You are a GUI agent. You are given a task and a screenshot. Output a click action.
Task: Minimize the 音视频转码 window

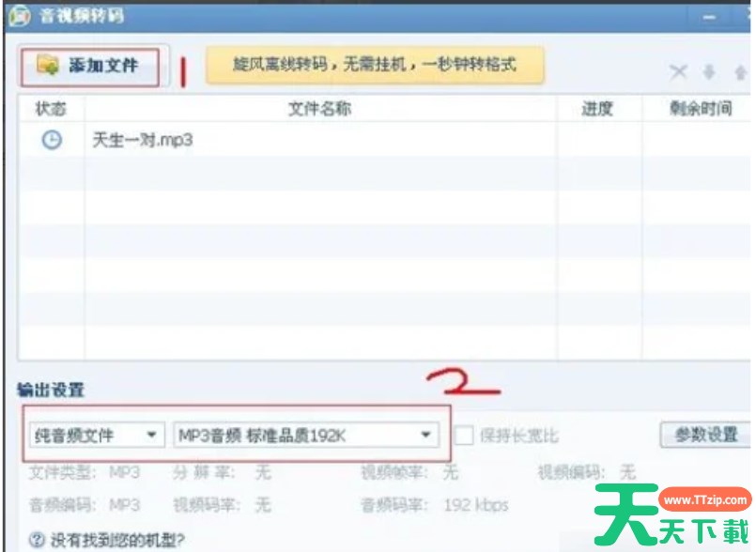click(x=709, y=17)
